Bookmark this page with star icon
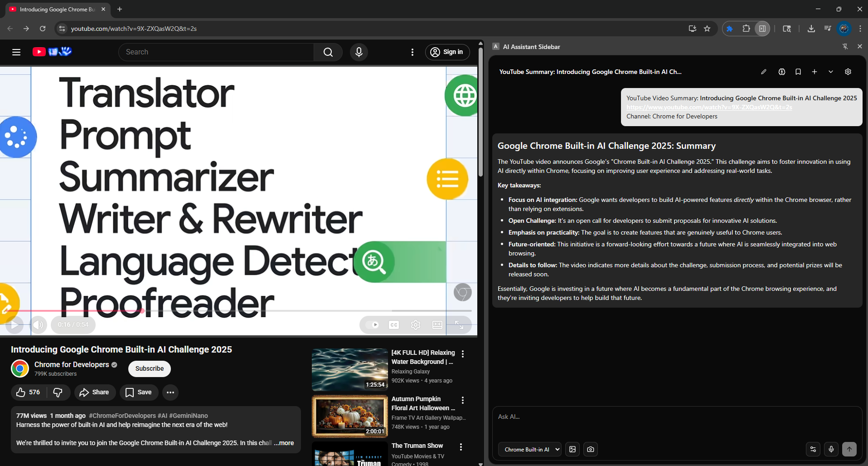The image size is (868, 466). [x=707, y=29]
